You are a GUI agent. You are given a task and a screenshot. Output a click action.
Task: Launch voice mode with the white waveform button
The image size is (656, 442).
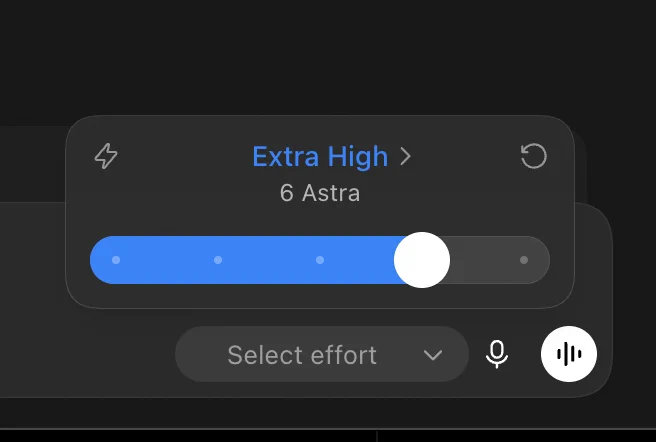(569, 354)
